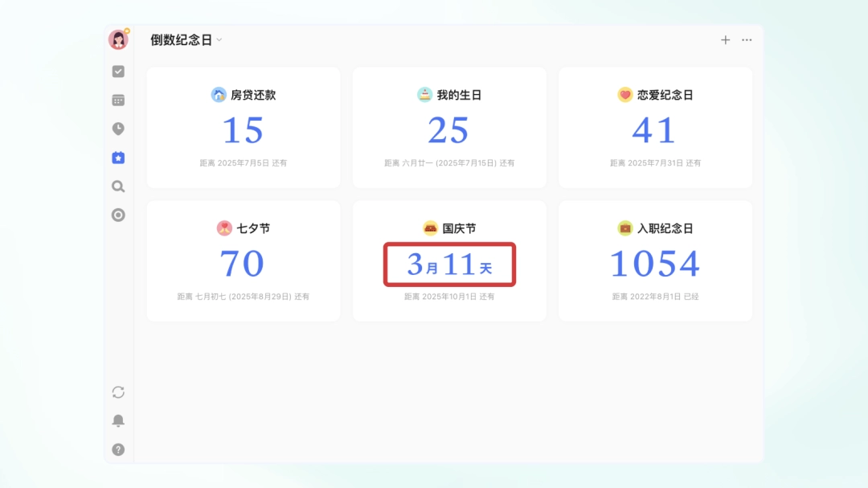The height and width of the screenshot is (488, 868).
Task: Open help via the question mark icon
Action: (x=118, y=449)
